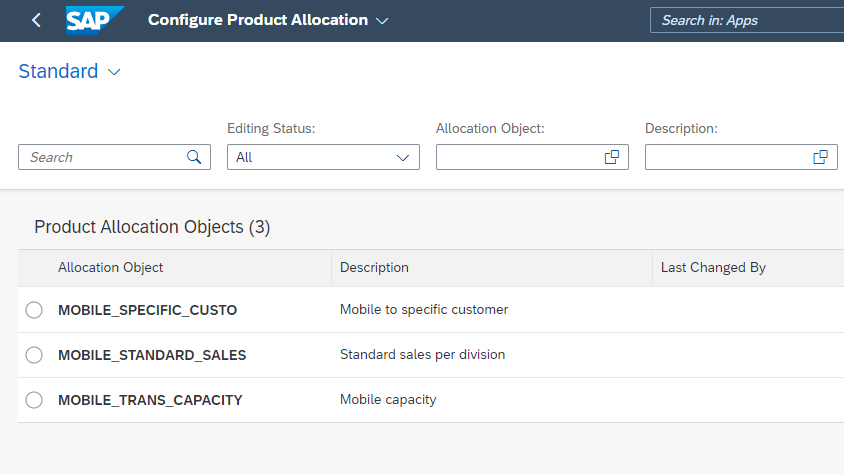Open value help for Description filter
Screen dimensions: 844x474
(820, 157)
